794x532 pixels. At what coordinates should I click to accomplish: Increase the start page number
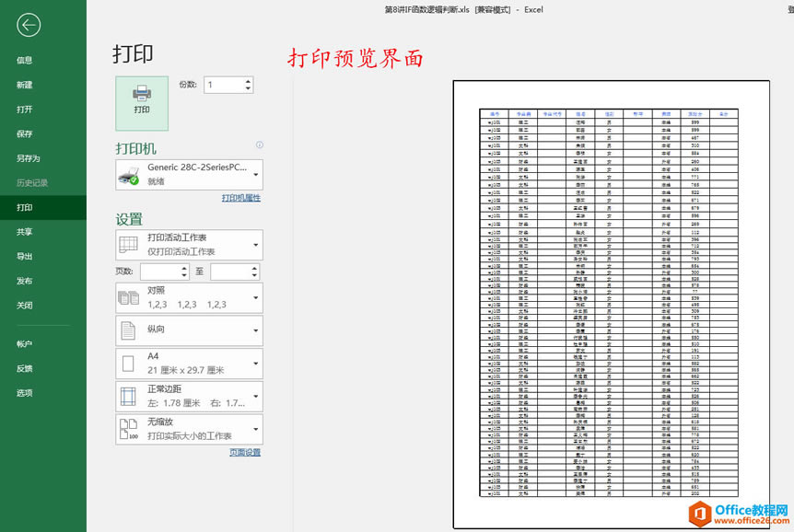coord(184,268)
